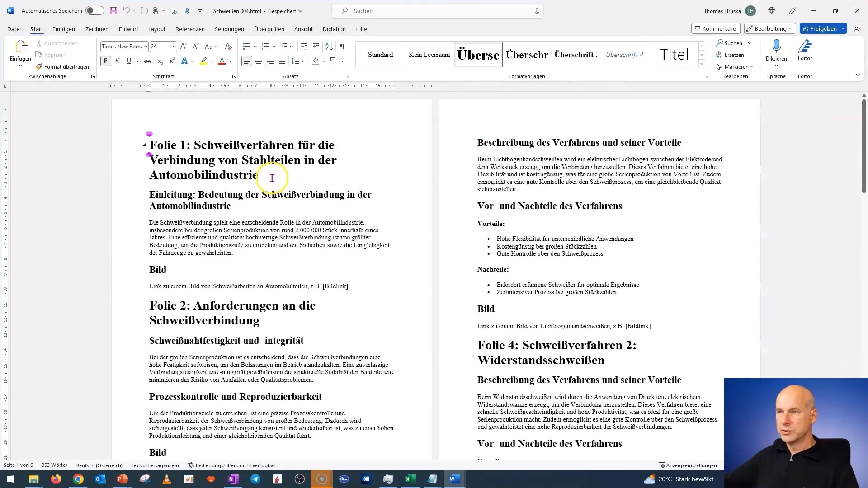Apply the Standard style
Screen dimensions: 868x488
tap(381, 55)
